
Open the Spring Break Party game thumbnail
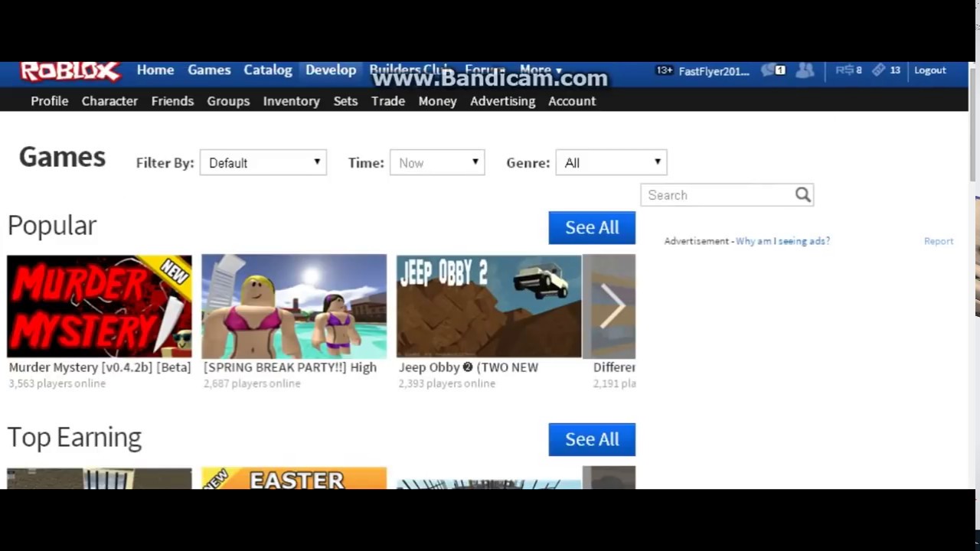[x=294, y=306]
